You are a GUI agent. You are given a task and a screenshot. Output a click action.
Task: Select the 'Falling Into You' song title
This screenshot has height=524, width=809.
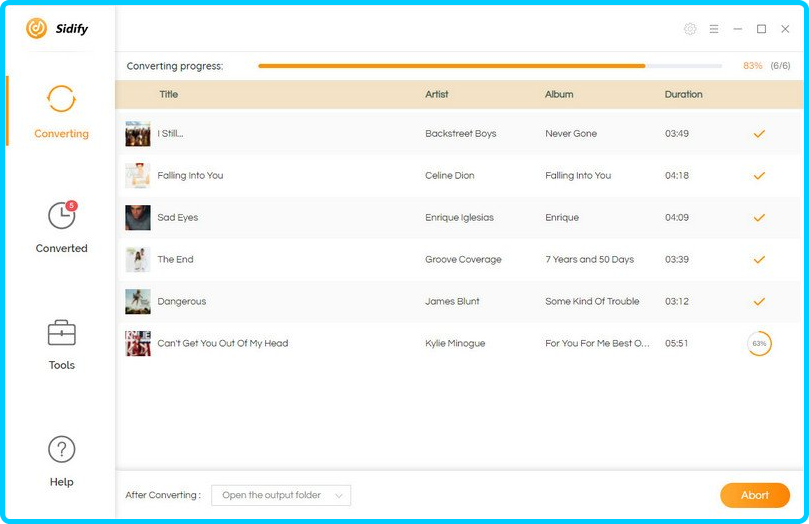click(x=190, y=175)
